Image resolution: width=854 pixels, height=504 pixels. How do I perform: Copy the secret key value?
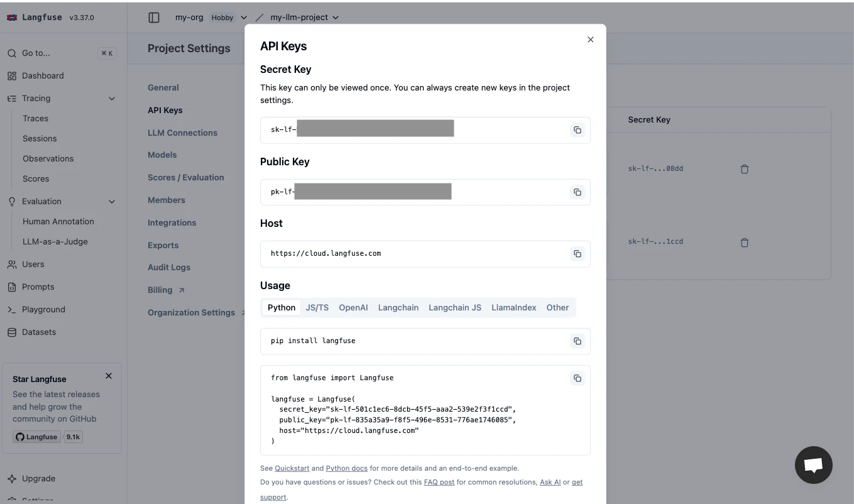(x=577, y=130)
